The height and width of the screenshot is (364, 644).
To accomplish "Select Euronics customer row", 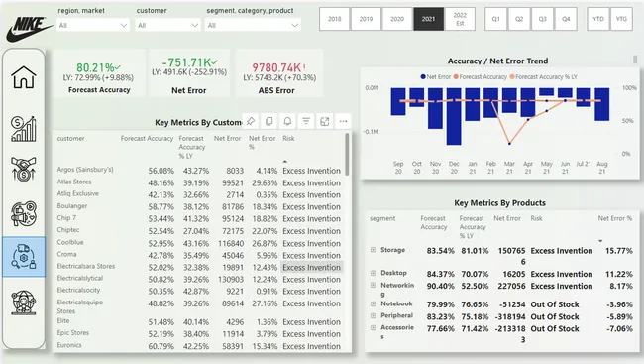I will coord(199,346).
